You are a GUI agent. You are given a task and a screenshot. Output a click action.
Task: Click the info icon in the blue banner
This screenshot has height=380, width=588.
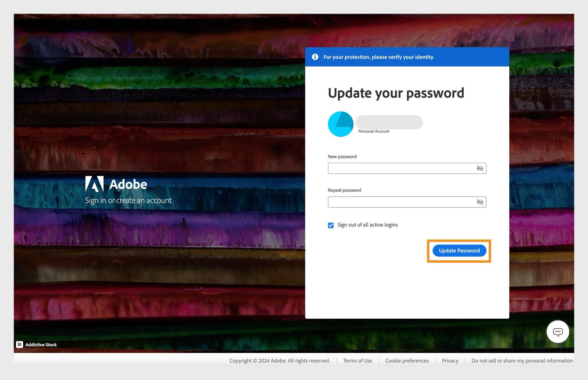coord(315,56)
